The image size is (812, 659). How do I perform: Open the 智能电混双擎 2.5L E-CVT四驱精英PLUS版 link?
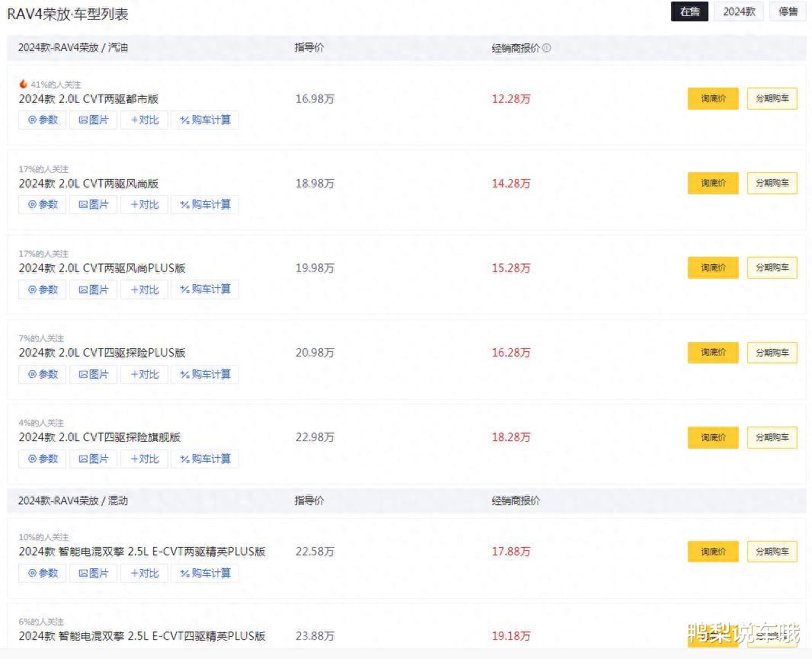tap(142, 635)
